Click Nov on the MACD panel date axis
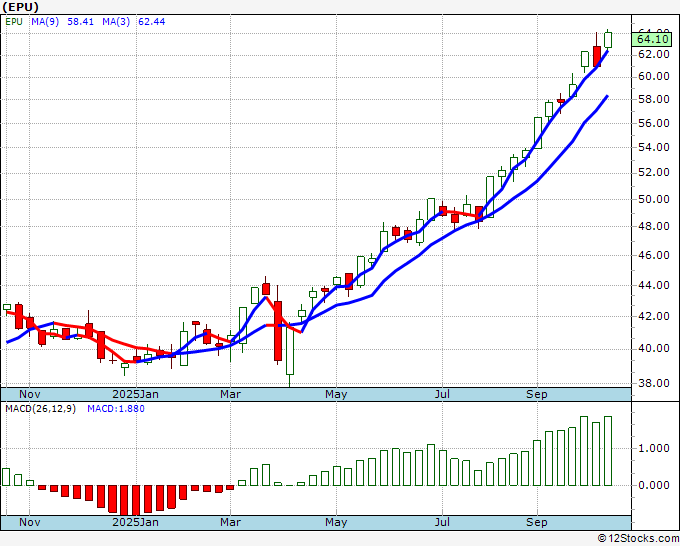The height and width of the screenshot is (546, 680). point(29,522)
